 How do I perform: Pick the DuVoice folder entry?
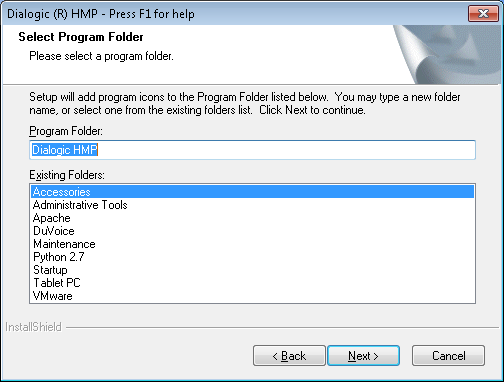tap(252, 231)
